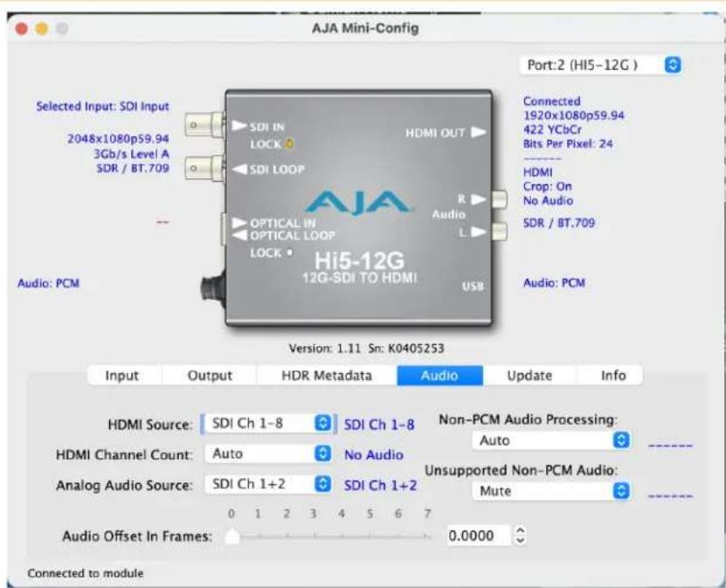The image size is (726, 588).
Task: Switch to the Input tab
Action: (x=121, y=376)
